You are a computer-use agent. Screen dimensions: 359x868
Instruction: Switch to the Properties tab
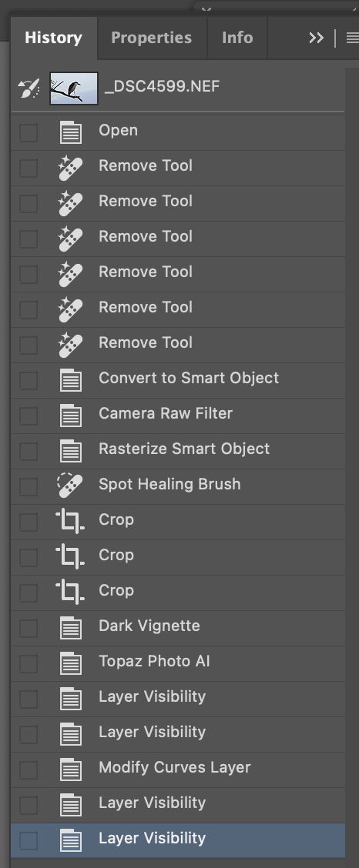point(152,38)
